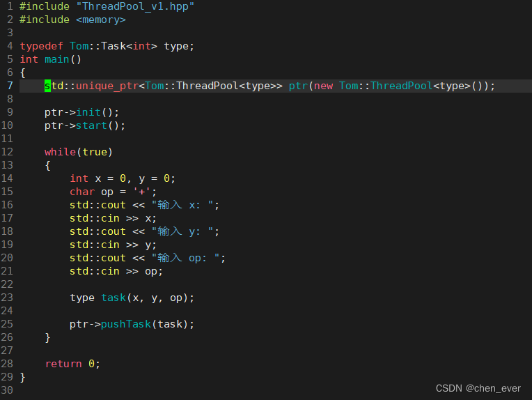Click the while(true) statement
This screenshot has width=532, height=400.
pos(79,152)
